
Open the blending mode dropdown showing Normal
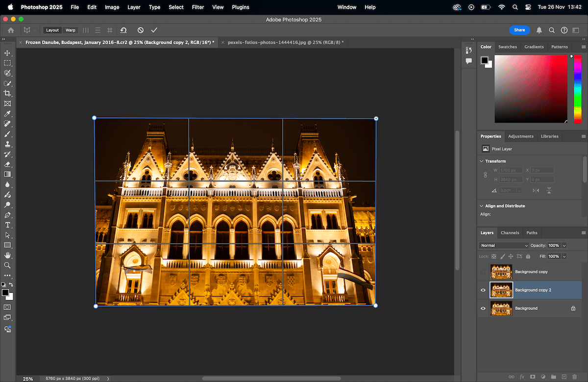point(504,245)
